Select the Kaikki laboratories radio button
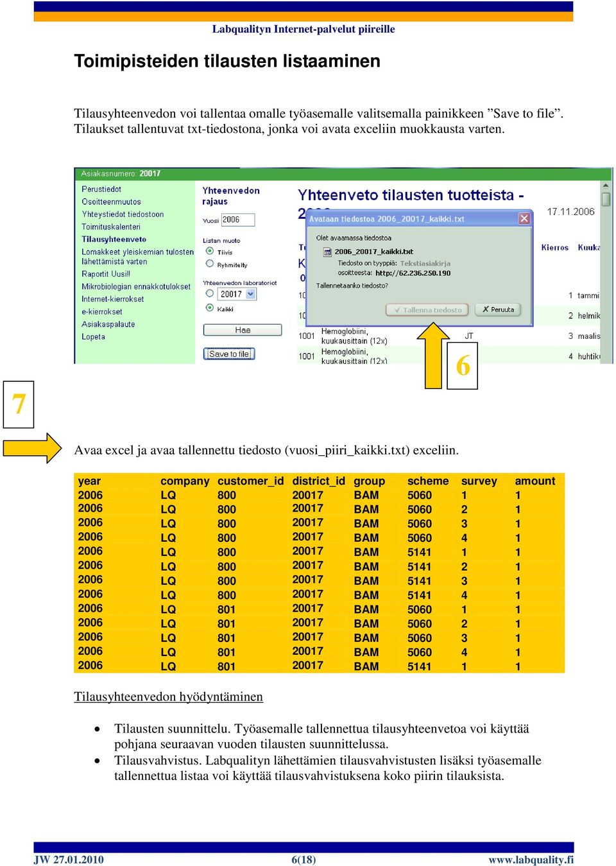 [209, 307]
